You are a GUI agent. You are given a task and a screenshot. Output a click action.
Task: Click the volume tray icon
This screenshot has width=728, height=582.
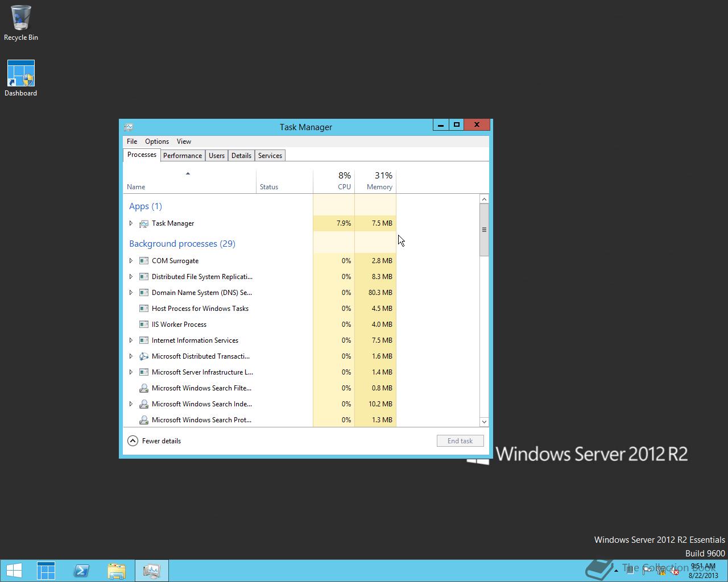tap(675, 571)
